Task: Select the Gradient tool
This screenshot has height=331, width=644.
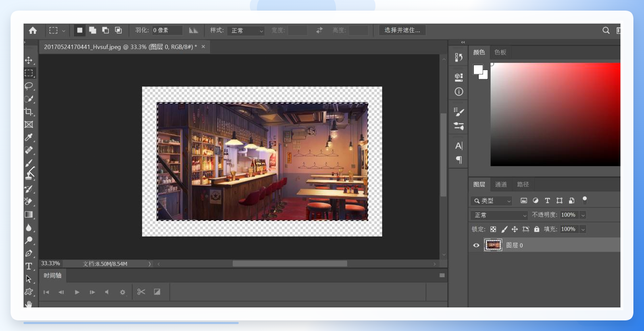Action: [29, 215]
